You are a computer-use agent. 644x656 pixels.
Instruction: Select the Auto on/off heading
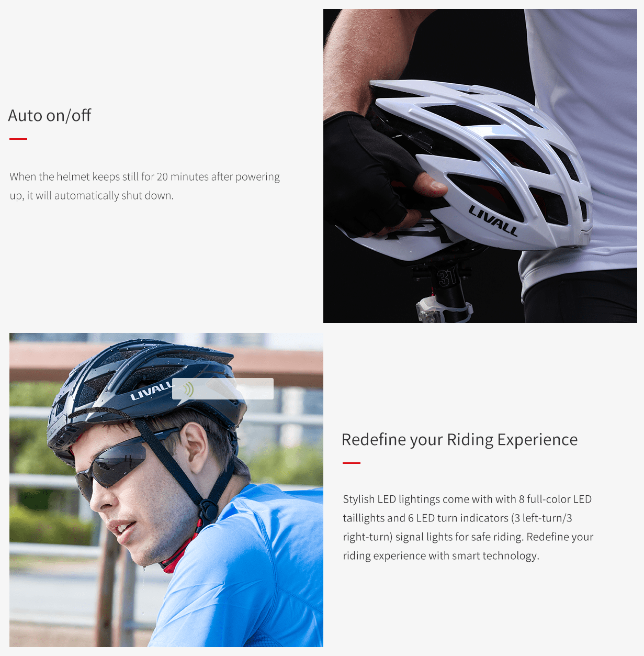click(x=50, y=116)
